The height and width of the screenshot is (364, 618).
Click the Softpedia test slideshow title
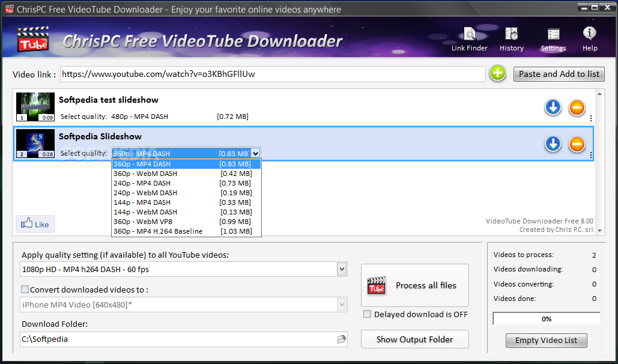tap(109, 100)
